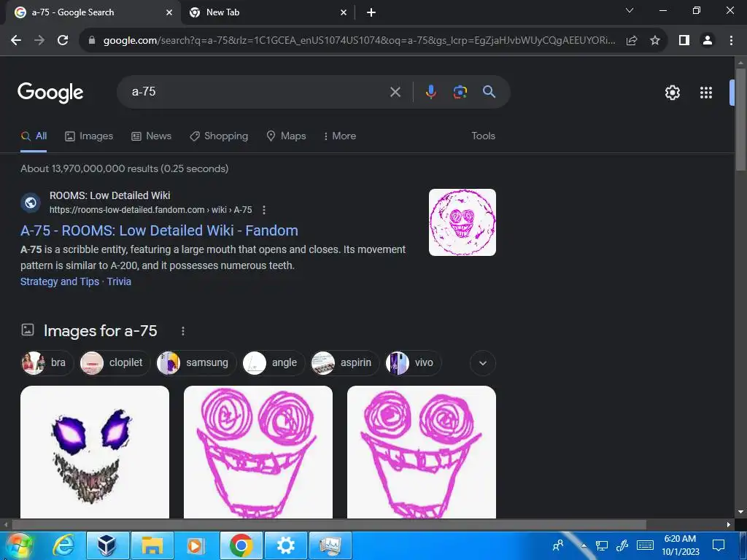The image size is (747, 560).
Task: Open the Settings gear taskbar icon
Action: point(285,545)
